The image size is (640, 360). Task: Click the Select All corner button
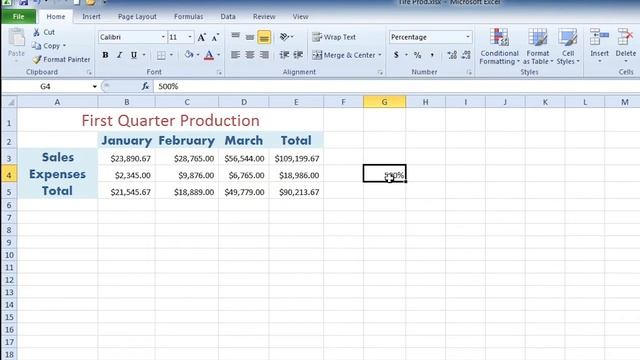tap(9, 102)
